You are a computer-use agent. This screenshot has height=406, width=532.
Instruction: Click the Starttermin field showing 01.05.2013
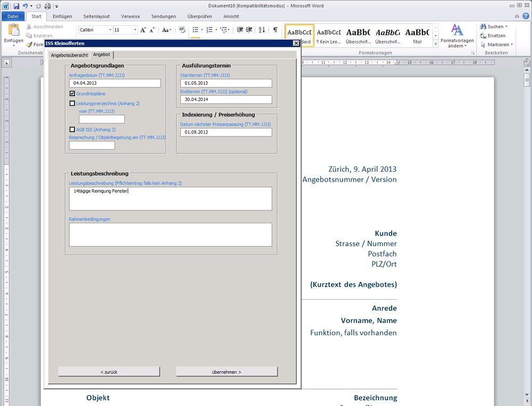(x=226, y=83)
